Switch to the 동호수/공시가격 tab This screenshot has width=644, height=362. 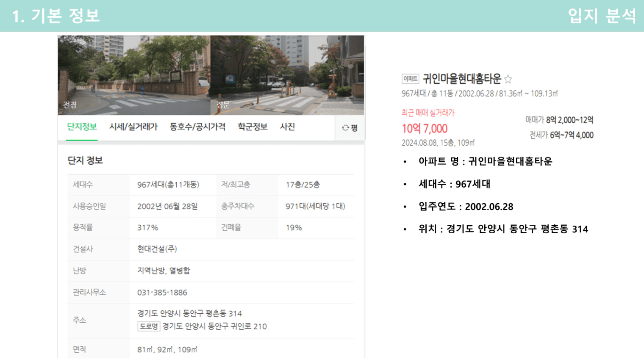(x=197, y=127)
